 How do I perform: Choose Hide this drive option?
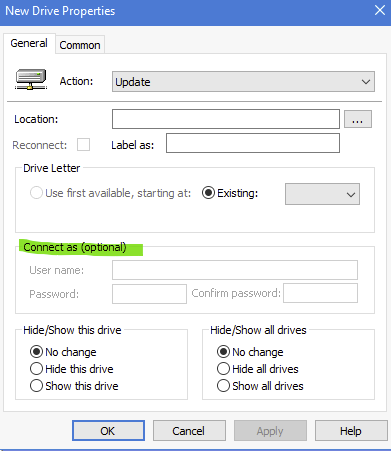point(36,369)
